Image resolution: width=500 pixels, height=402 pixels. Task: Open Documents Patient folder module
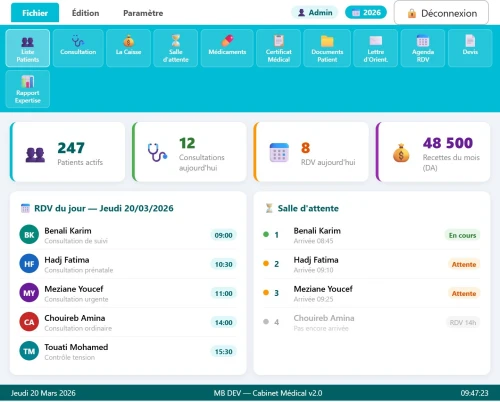327,48
